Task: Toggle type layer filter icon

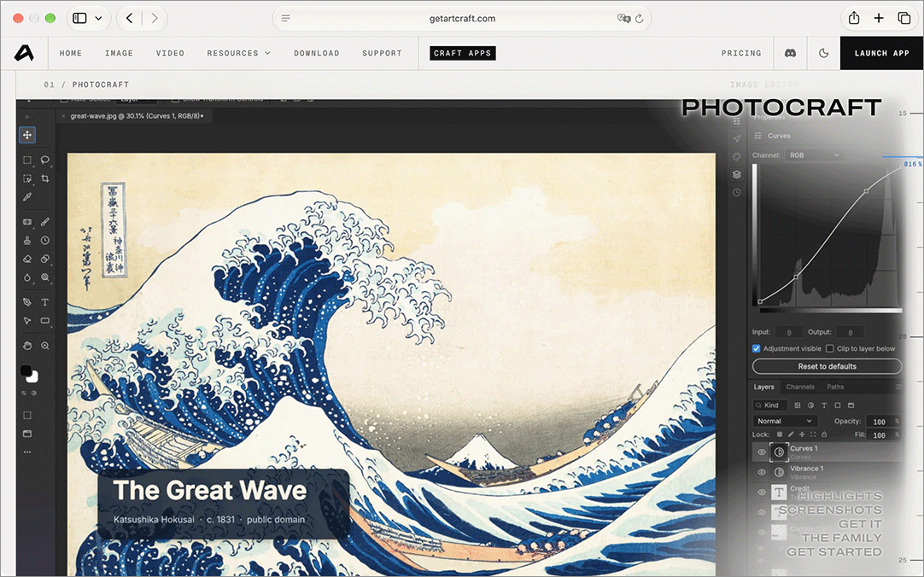Action: pyautogui.click(x=824, y=405)
